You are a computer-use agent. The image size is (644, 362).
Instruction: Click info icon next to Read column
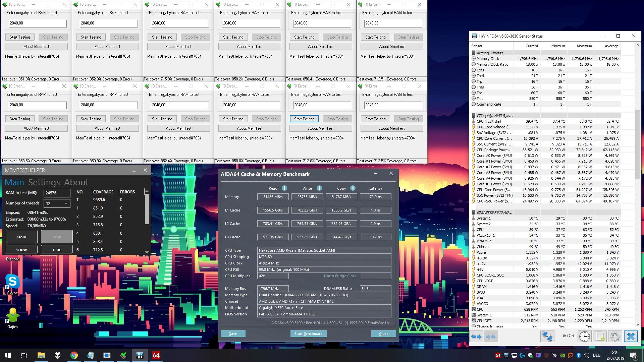[284, 188]
